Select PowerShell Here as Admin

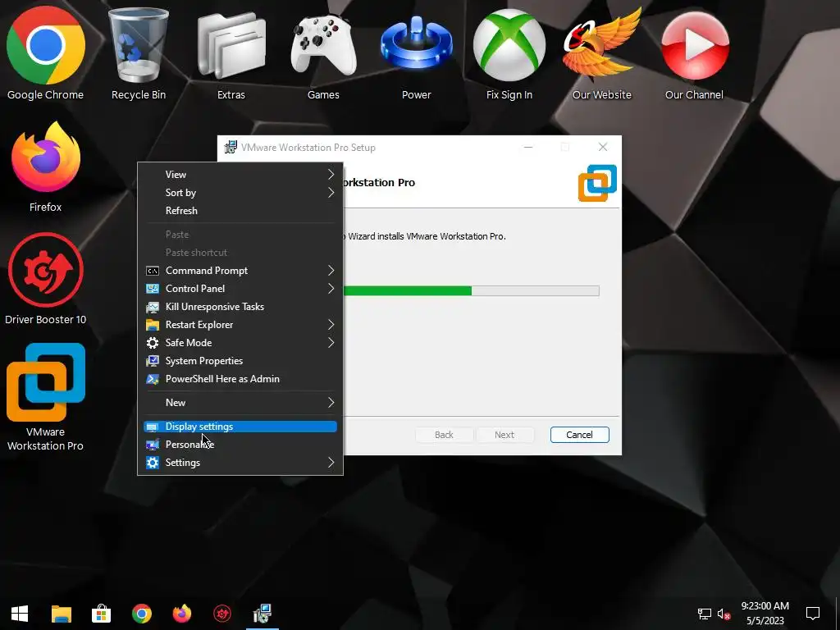[x=240, y=379]
